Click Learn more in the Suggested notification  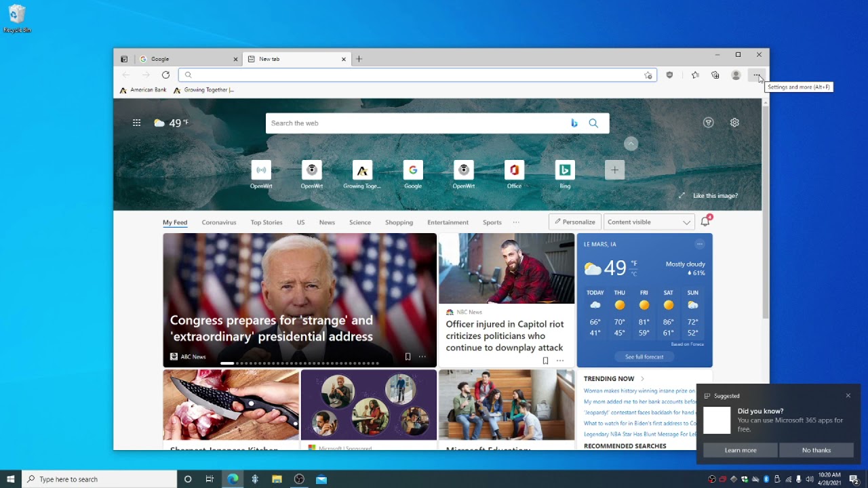point(741,450)
